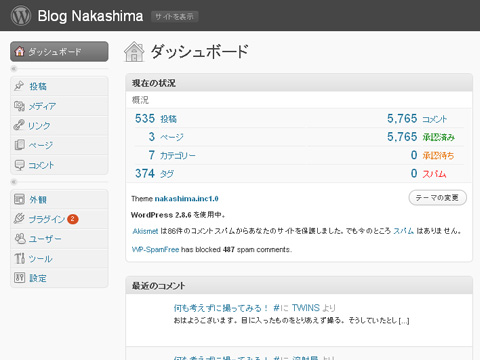Image resolution: width=480 pixels, height=360 pixels.
Task: Click the メディア media icon
Action: point(19,106)
